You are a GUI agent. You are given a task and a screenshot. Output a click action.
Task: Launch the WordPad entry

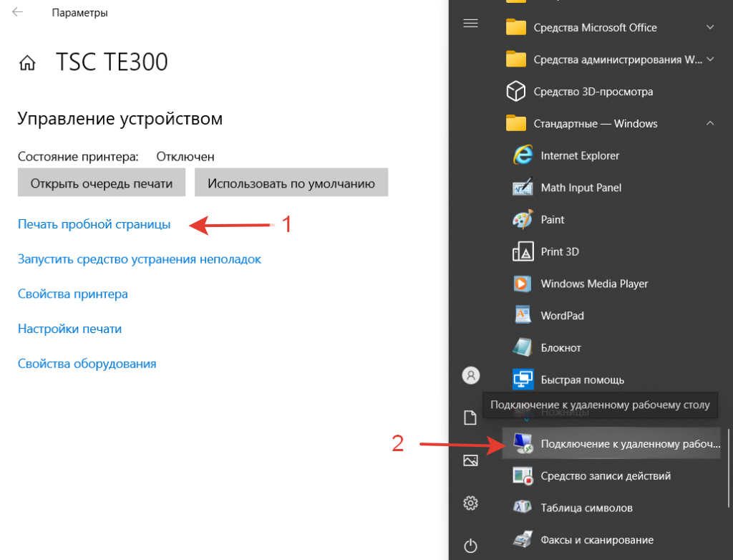[611, 315]
